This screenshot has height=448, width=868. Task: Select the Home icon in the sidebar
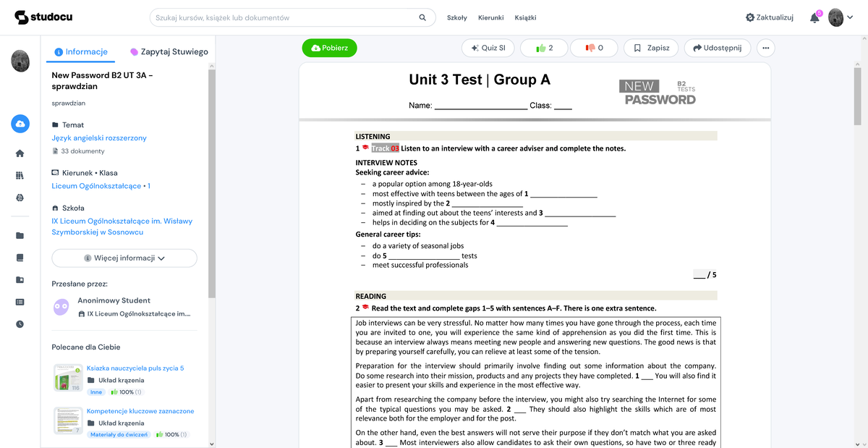pyautogui.click(x=20, y=153)
